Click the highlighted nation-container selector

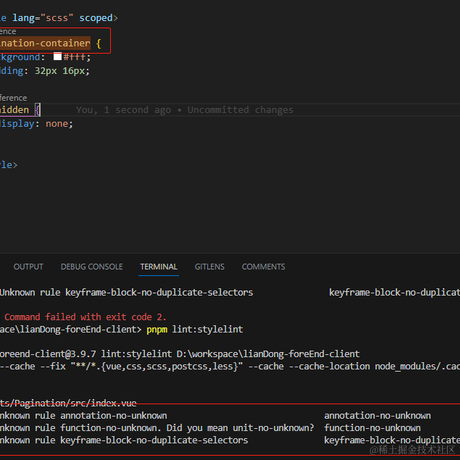click(x=45, y=43)
